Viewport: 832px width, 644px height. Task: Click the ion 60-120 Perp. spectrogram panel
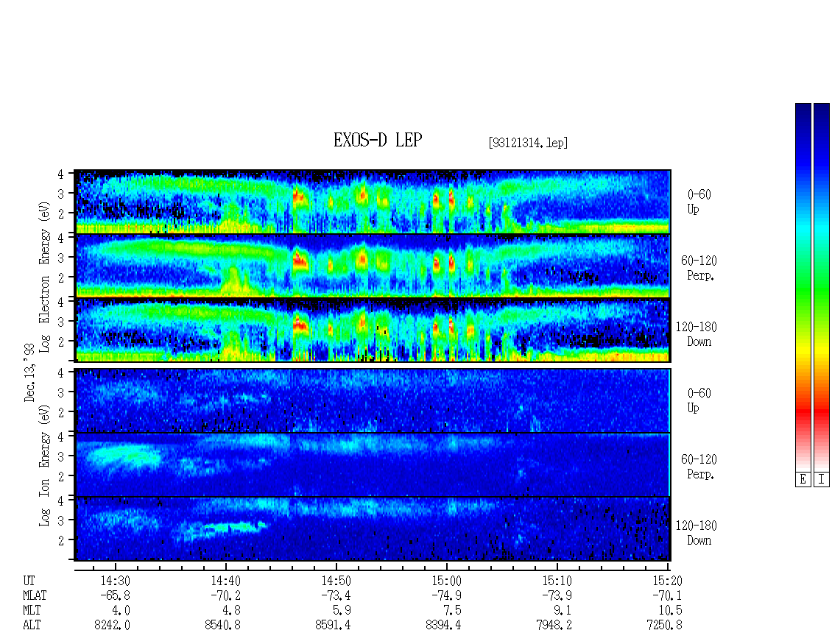373,464
